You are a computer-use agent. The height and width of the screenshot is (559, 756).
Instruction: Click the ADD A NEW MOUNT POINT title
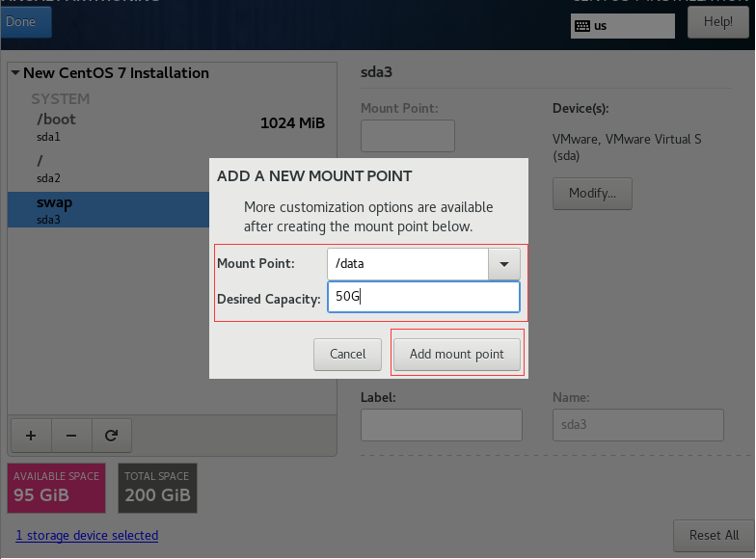point(314,176)
